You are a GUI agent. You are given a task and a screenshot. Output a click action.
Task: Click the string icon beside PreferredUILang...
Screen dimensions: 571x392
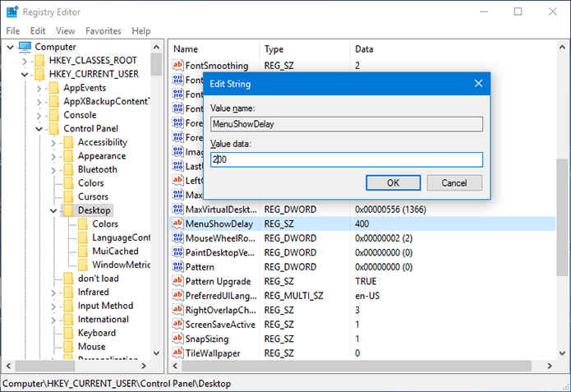point(177,296)
